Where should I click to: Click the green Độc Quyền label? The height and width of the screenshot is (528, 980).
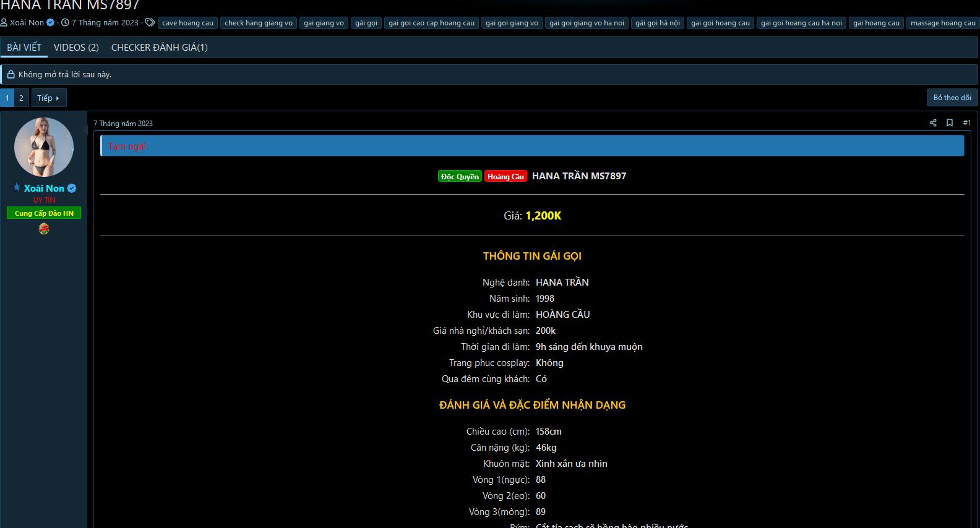click(460, 177)
